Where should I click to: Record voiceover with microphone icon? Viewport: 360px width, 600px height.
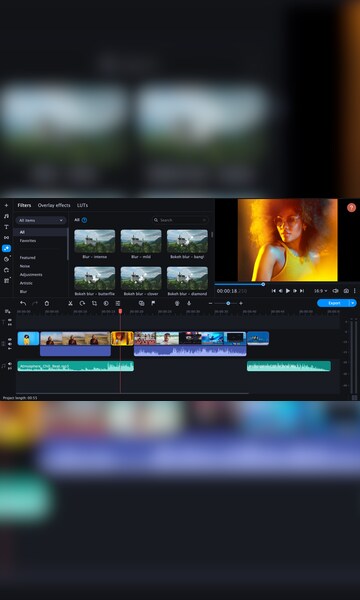click(189, 303)
